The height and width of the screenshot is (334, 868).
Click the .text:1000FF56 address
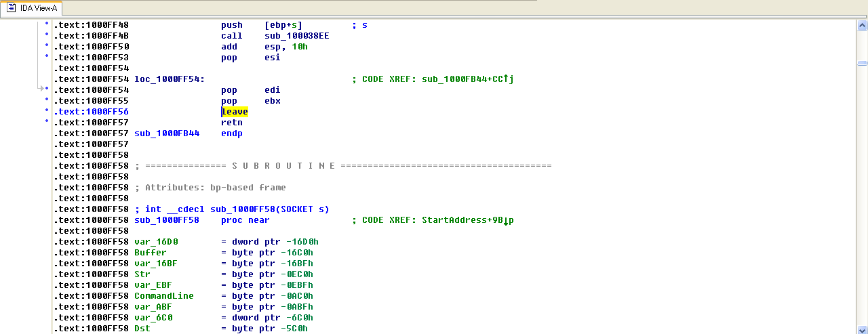point(91,112)
